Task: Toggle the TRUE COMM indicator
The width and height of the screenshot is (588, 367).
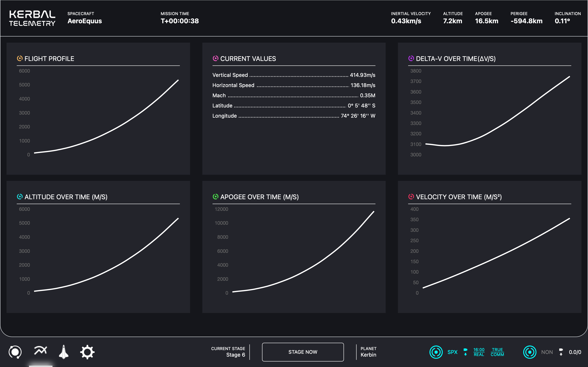Action: pyautogui.click(x=497, y=352)
